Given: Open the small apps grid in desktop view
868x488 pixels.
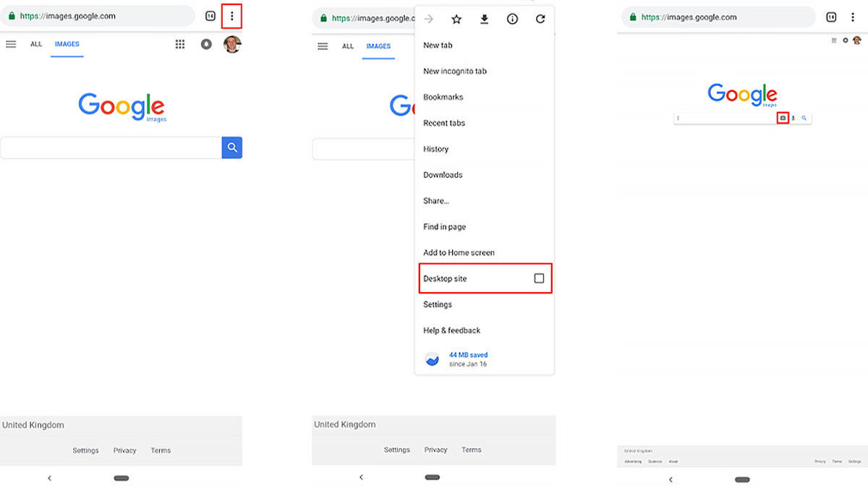Looking at the screenshot, I should 834,40.
